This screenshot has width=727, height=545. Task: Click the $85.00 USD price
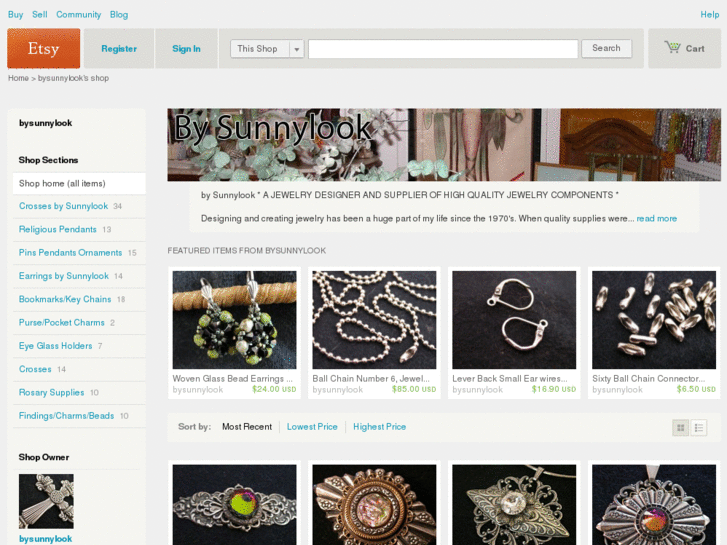(414, 389)
